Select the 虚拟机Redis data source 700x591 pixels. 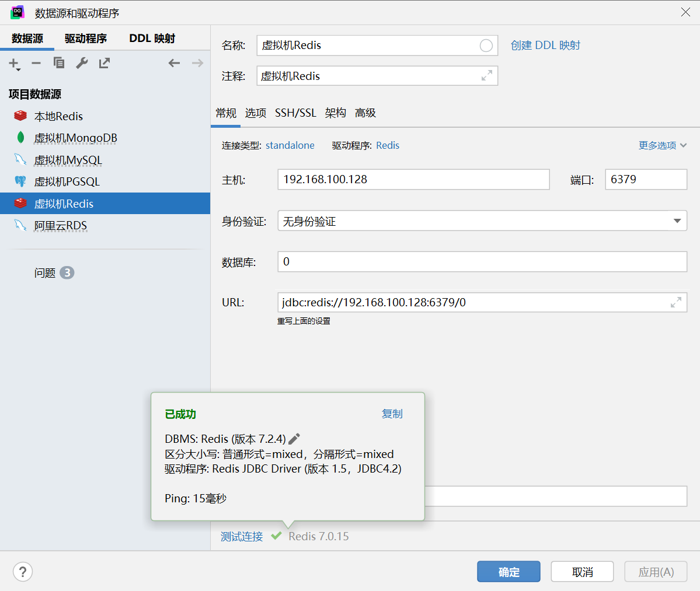pyautogui.click(x=105, y=204)
